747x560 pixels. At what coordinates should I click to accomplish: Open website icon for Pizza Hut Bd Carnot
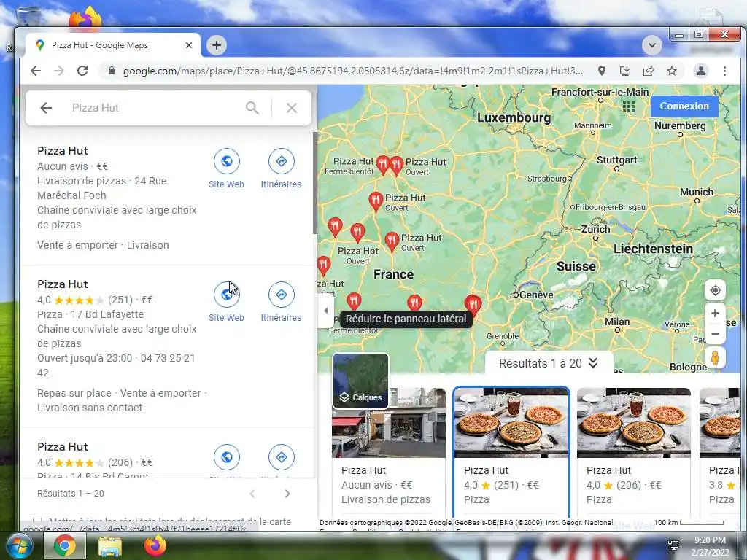[226, 457]
